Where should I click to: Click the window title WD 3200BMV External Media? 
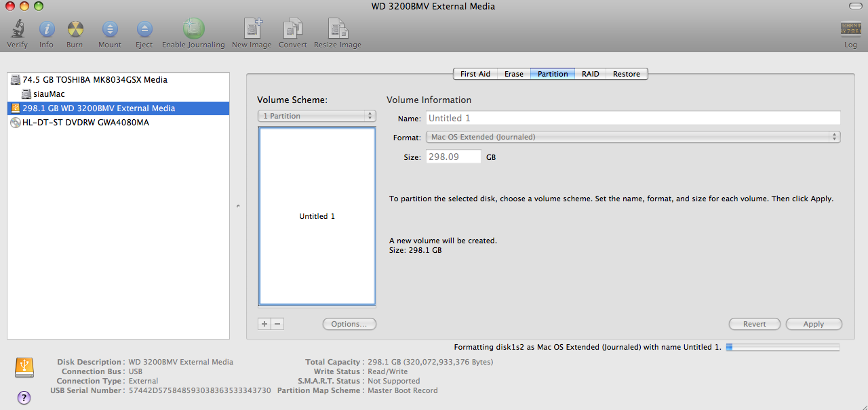(x=433, y=6)
